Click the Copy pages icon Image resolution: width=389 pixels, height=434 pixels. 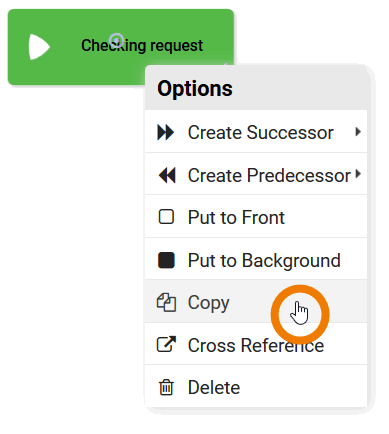(x=166, y=303)
